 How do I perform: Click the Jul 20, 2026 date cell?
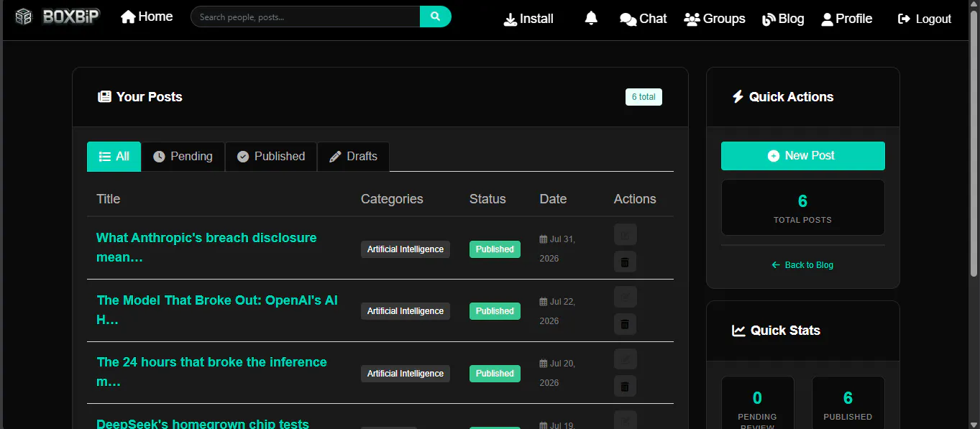point(558,373)
